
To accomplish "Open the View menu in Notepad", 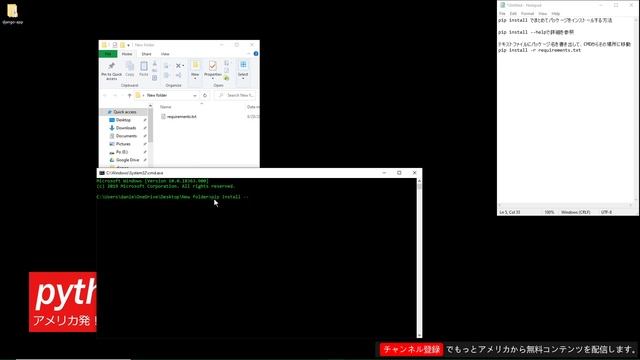I will pyautogui.click(x=542, y=13).
